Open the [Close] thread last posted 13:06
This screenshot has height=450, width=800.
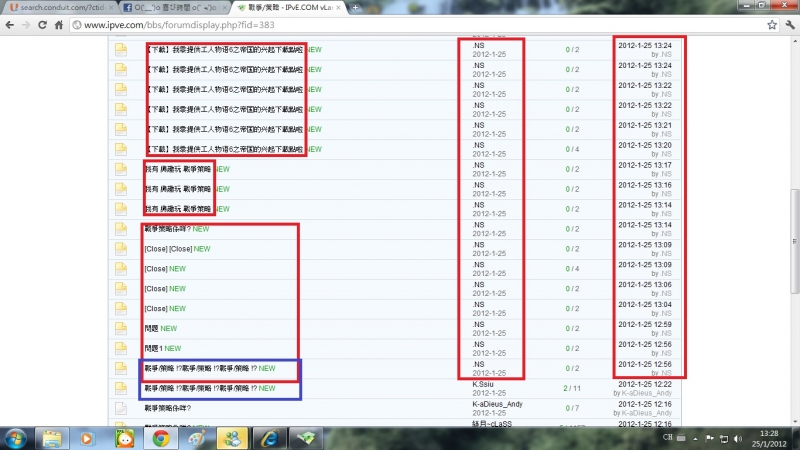pyautogui.click(x=156, y=289)
